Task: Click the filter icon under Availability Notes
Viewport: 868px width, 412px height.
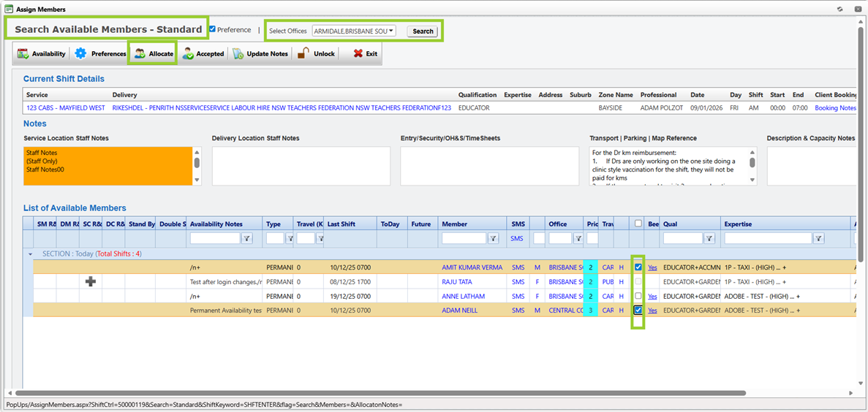Action: pyautogui.click(x=246, y=238)
